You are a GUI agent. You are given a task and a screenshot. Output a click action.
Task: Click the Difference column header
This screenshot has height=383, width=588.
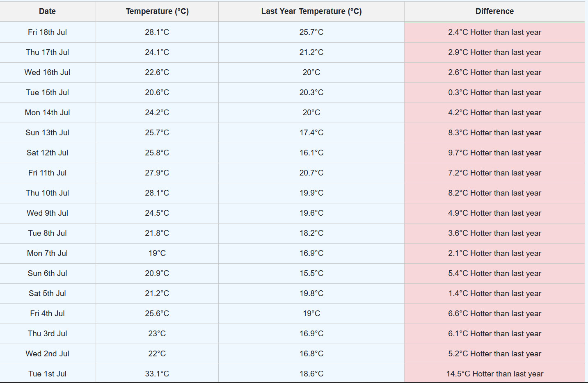coord(494,11)
